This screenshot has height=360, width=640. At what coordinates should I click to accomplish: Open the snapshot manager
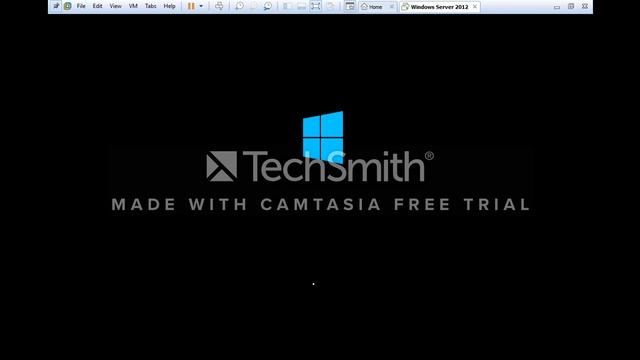tap(268, 6)
